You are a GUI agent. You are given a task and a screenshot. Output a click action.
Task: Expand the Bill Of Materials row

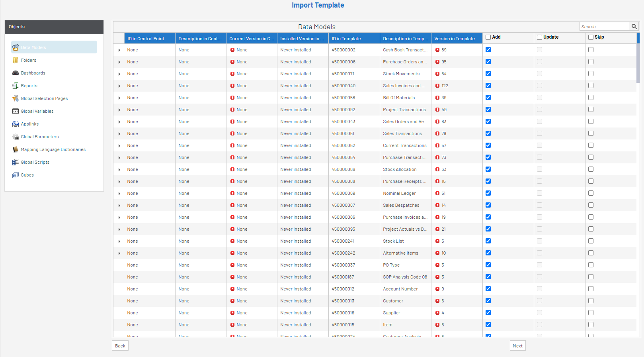click(119, 98)
